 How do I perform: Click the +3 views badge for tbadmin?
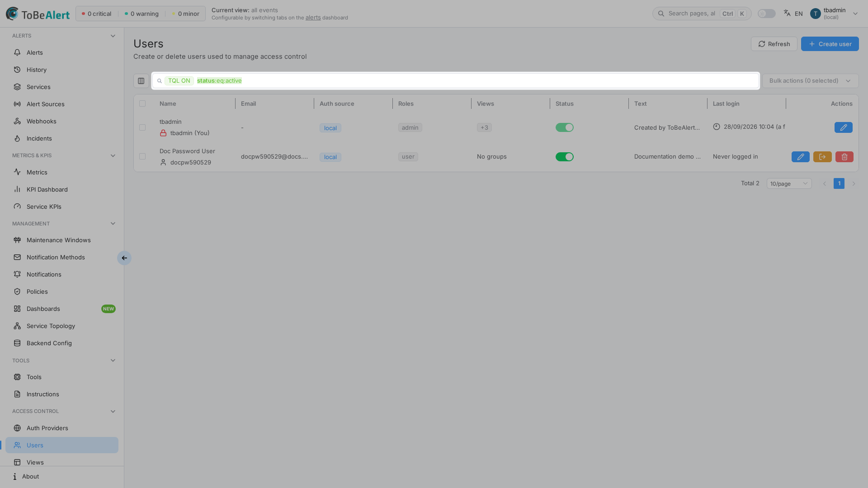click(484, 127)
